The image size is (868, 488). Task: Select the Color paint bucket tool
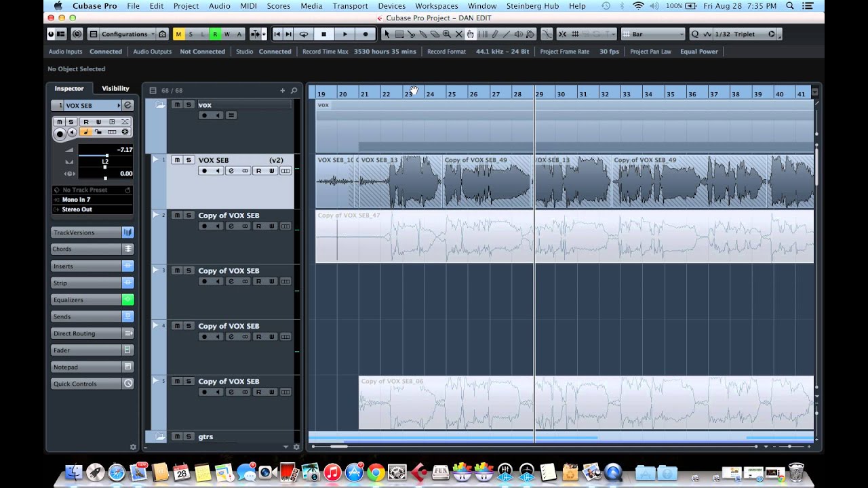[x=530, y=34]
